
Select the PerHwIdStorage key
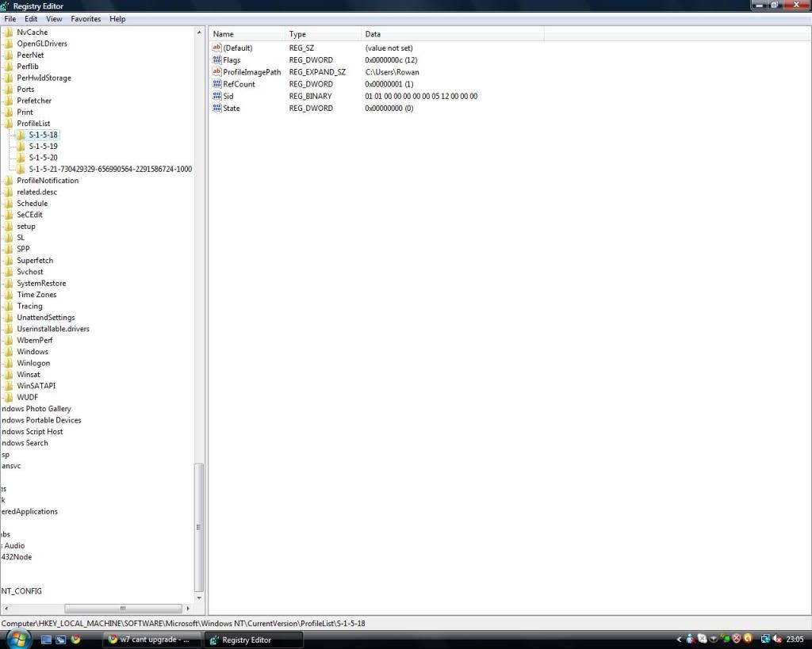click(x=44, y=78)
